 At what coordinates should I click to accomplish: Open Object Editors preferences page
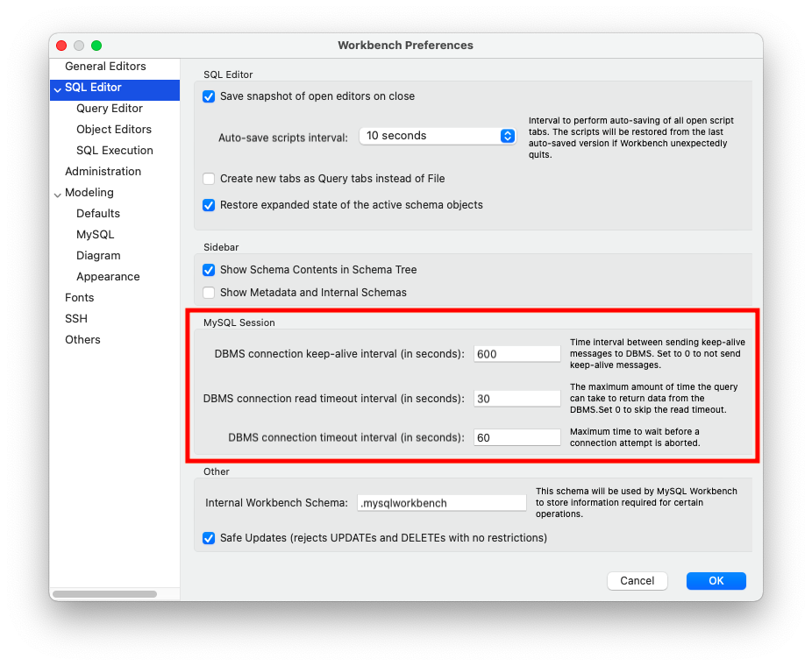coord(114,130)
